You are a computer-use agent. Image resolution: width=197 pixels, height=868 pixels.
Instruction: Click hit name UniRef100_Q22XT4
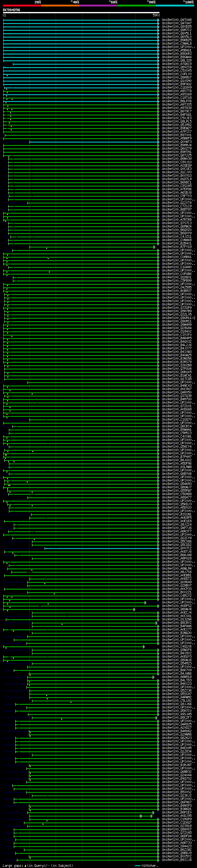click(177, 203)
